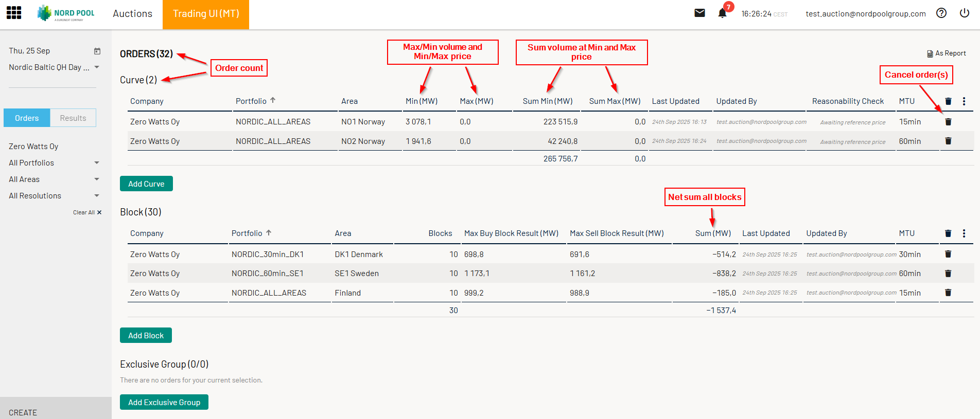
Task: Click the Finland area cell
Action: click(347, 293)
